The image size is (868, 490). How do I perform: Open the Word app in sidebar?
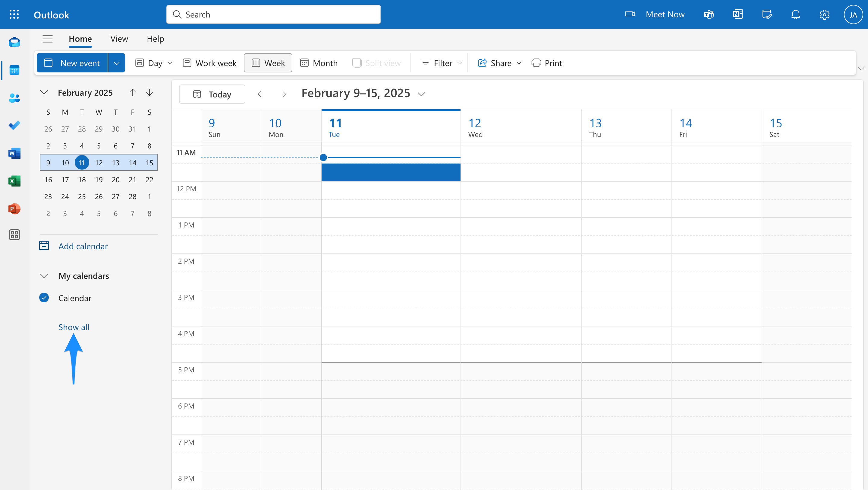coord(14,154)
